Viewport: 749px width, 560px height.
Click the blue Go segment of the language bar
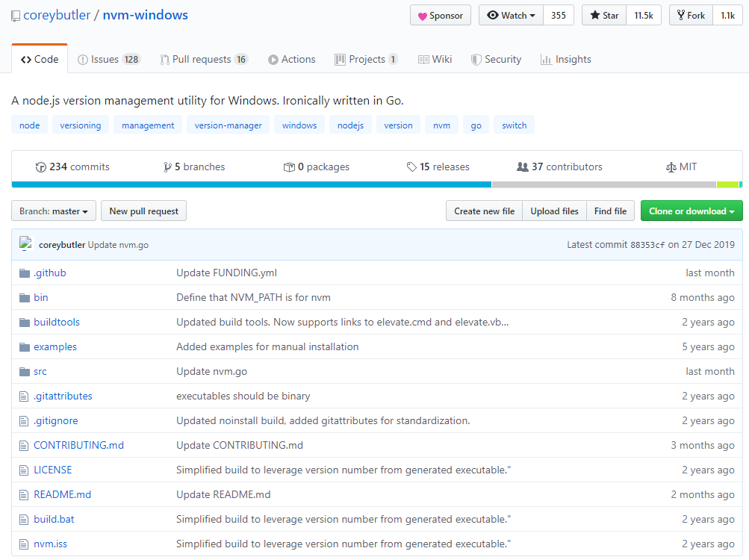coord(252,184)
